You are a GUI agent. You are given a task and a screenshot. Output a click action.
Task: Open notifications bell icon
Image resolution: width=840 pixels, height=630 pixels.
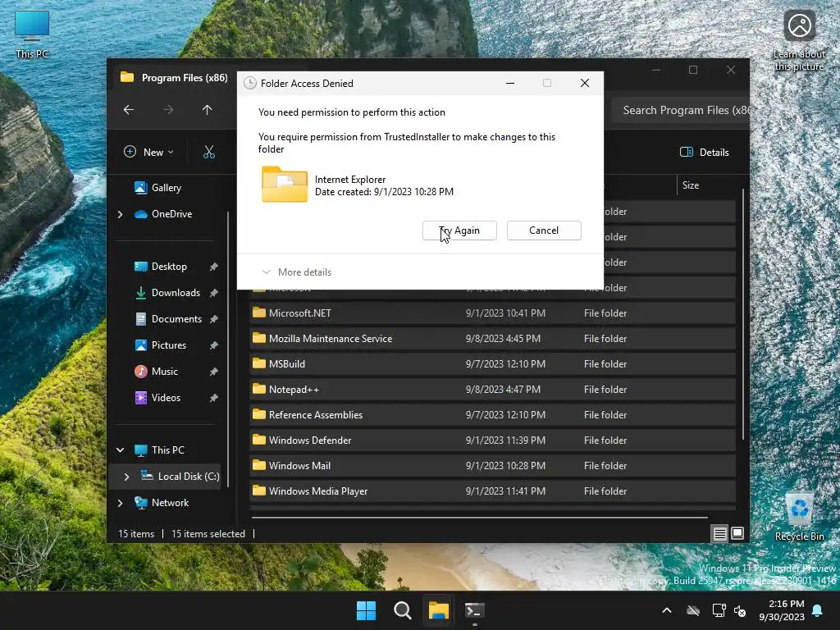818,610
